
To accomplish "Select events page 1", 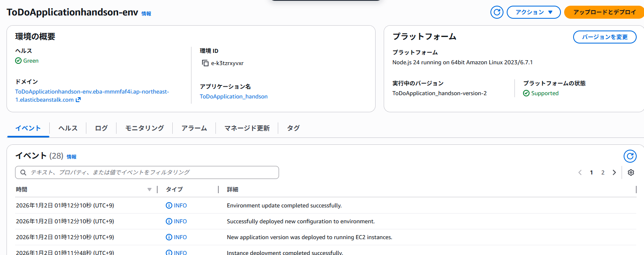I will pyautogui.click(x=591, y=172).
